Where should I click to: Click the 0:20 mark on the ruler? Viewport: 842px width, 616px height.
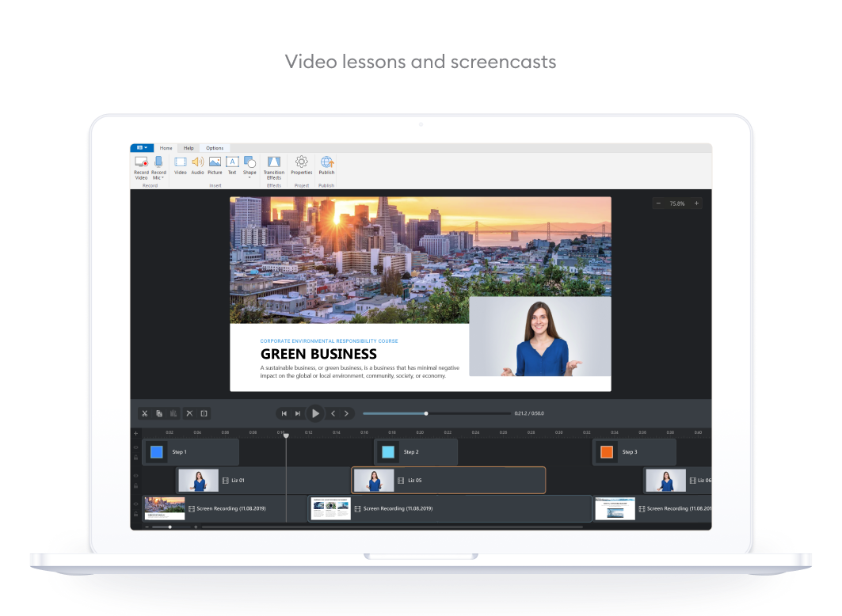(x=420, y=432)
